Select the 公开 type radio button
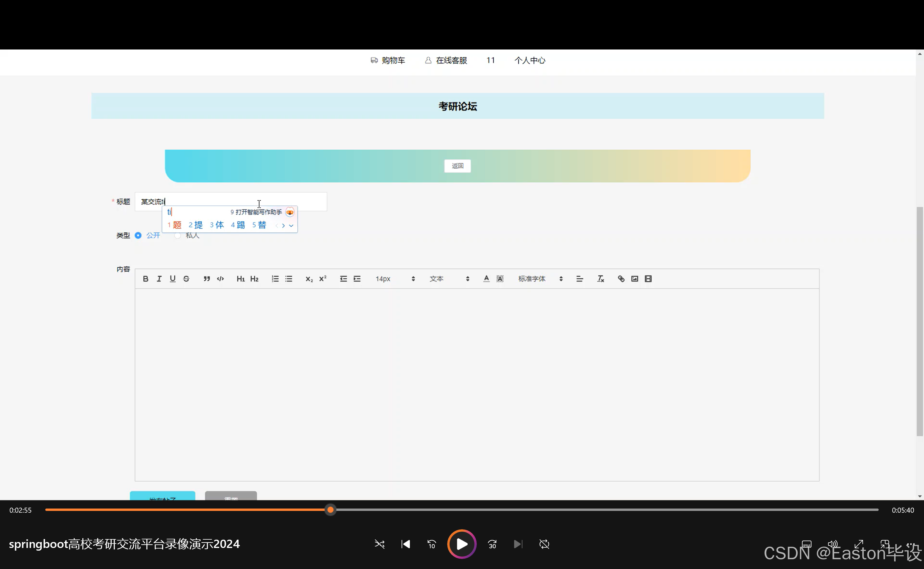This screenshot has height=569, width=924. pos(138,235)
